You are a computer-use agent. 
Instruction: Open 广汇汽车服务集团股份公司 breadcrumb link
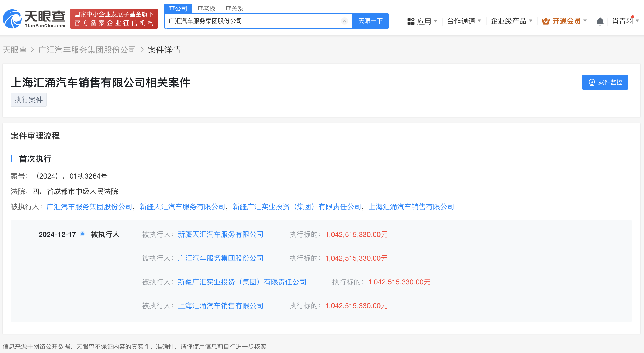pos(87,50)
